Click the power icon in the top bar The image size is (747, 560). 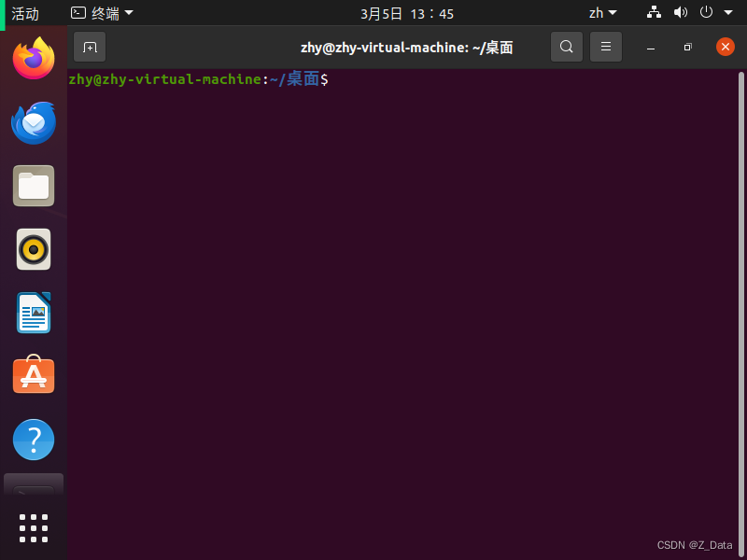[x=707, y=13]
